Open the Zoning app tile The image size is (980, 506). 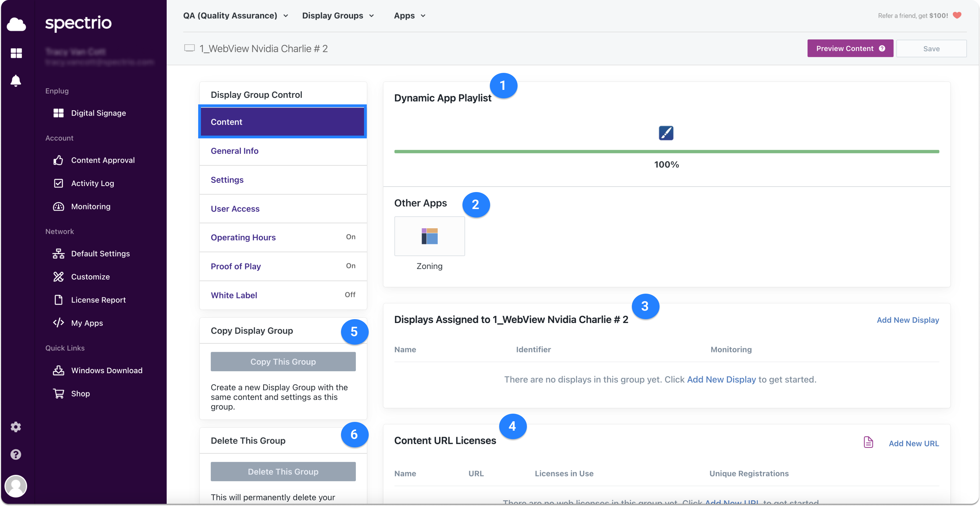pyautogui.click(x=429, y=236)
